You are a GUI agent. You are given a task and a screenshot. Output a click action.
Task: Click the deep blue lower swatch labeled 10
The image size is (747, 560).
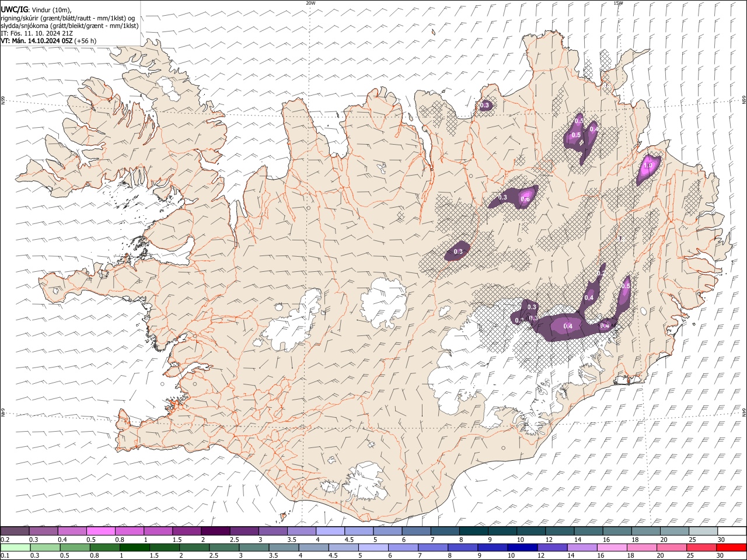(521, 547)
